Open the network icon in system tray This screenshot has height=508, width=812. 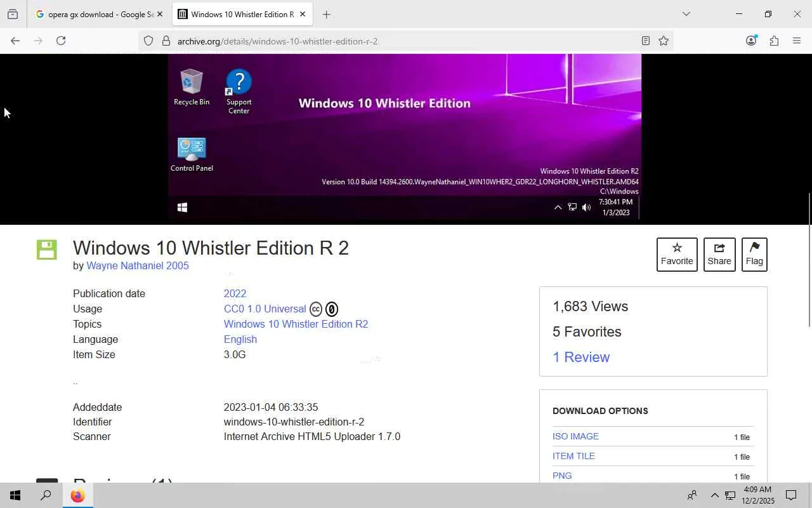point(730,495)
